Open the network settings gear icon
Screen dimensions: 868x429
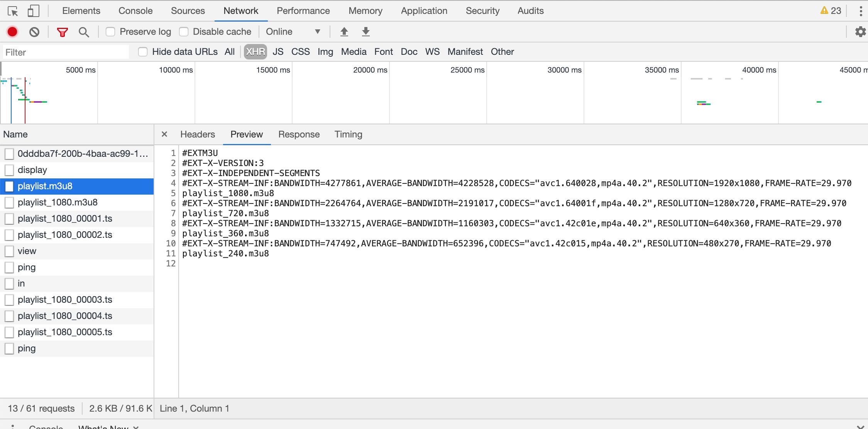[x=860, y=32]
